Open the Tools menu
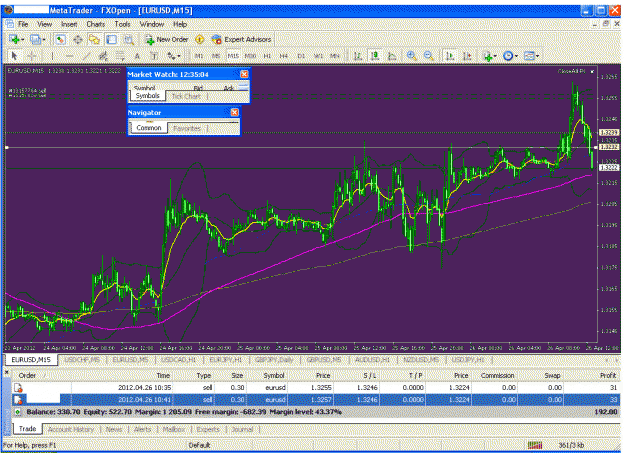625x453 pixels. [122, 24]
